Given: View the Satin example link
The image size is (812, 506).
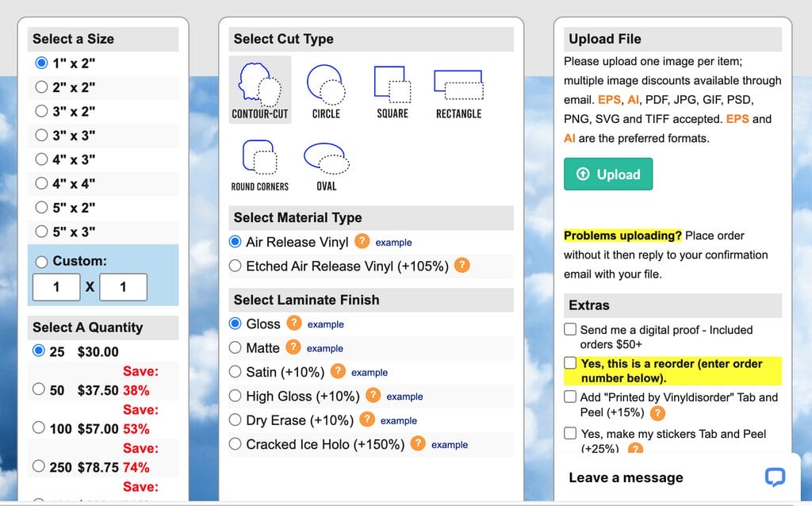Looking at the screenshot, I should click(370, 373).
